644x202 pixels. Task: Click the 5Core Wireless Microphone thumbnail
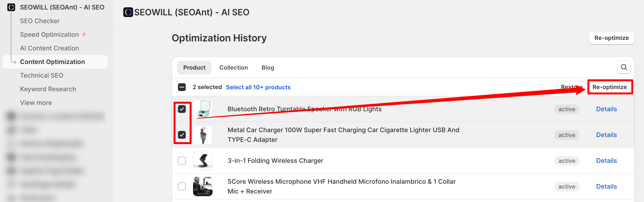pyautogui.click(x=203, y=186)
